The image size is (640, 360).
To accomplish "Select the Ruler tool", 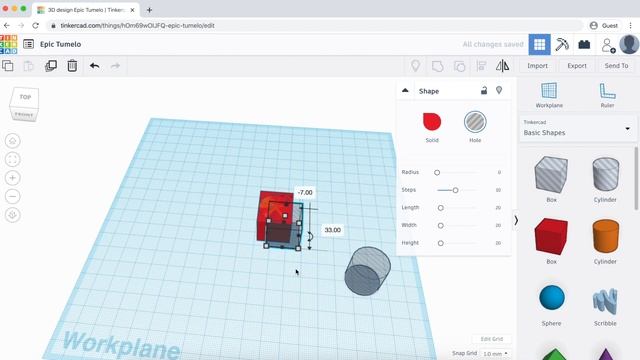I will (x=607, y=95).
